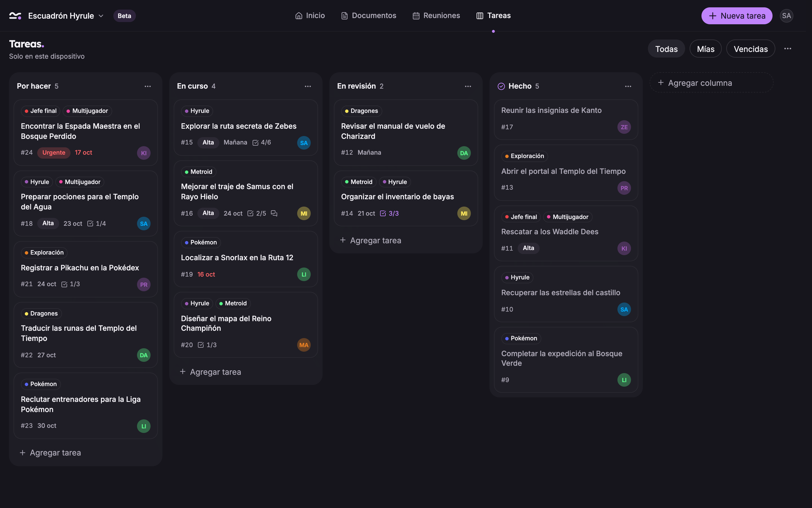
Task: Open the Documentos tab
Action: 369,16
